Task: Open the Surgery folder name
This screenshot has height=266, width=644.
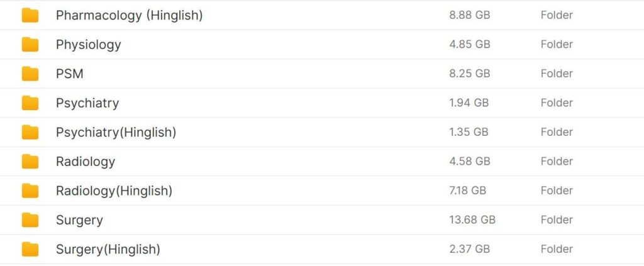Action: tap(79, 220)
